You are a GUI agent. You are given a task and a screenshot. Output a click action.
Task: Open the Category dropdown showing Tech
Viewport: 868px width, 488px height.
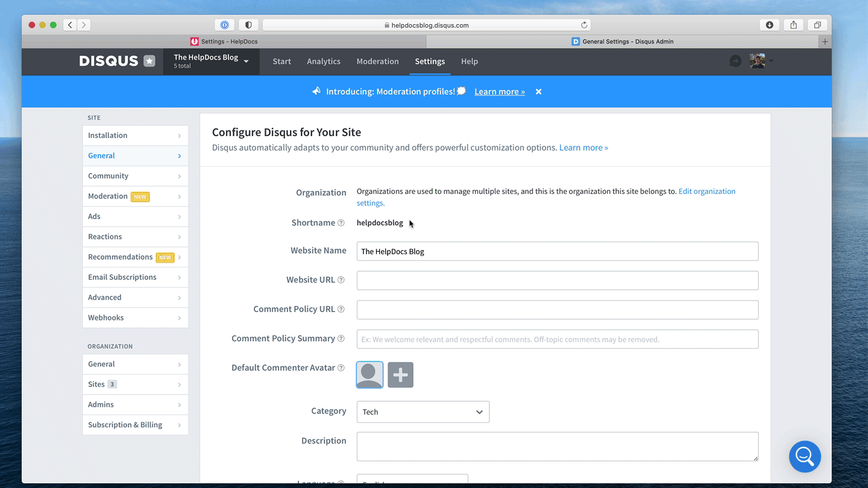423,412
